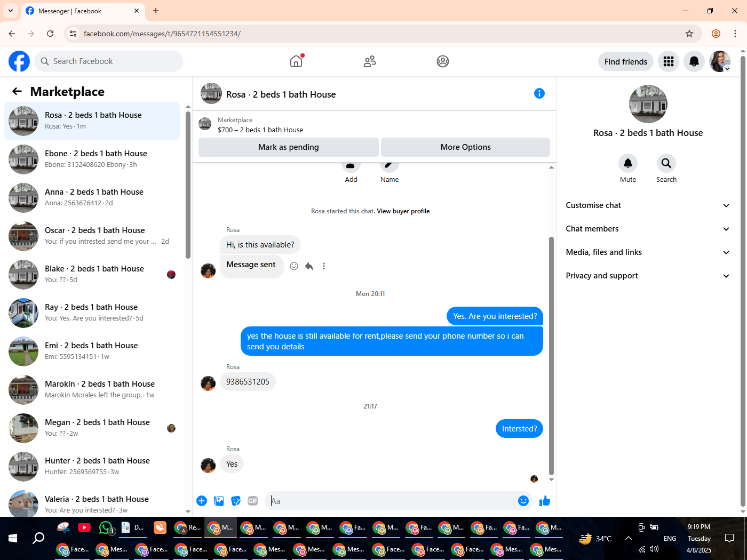This screenshot has height=560, width=747.
Task: Open chat with Emi
Action: point(92,351)
